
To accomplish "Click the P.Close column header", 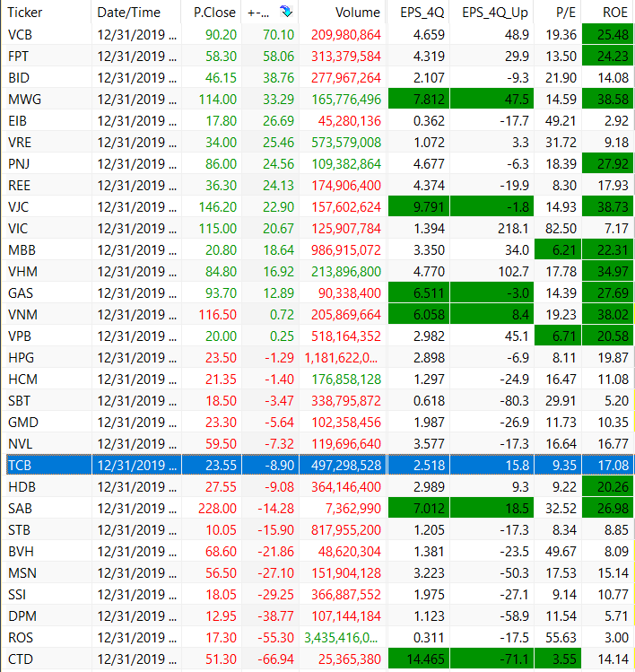I will click(213, 13).
